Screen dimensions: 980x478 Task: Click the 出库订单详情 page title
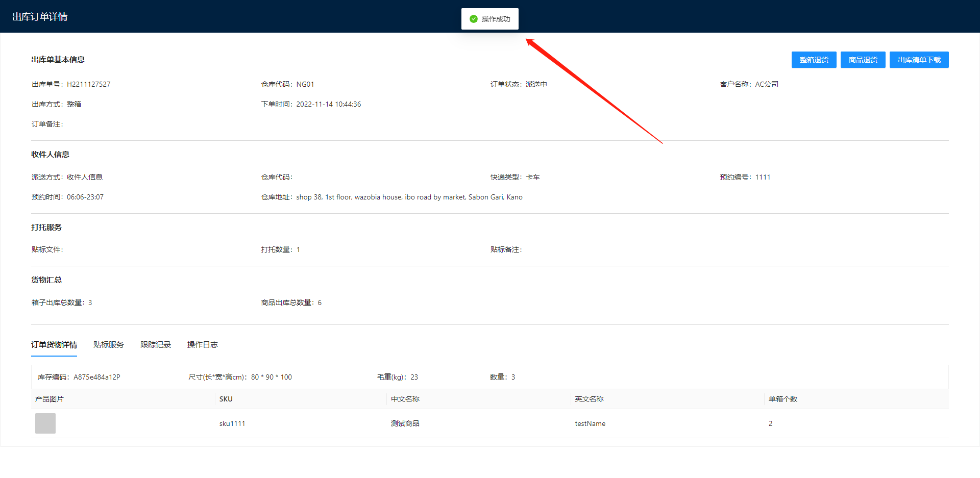click(x=40, y=17)
